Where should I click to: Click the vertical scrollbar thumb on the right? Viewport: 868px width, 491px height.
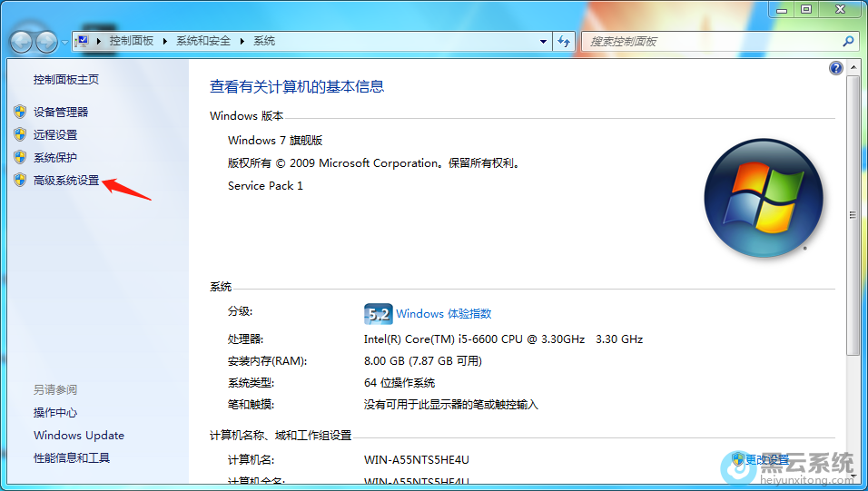point(852,215)
